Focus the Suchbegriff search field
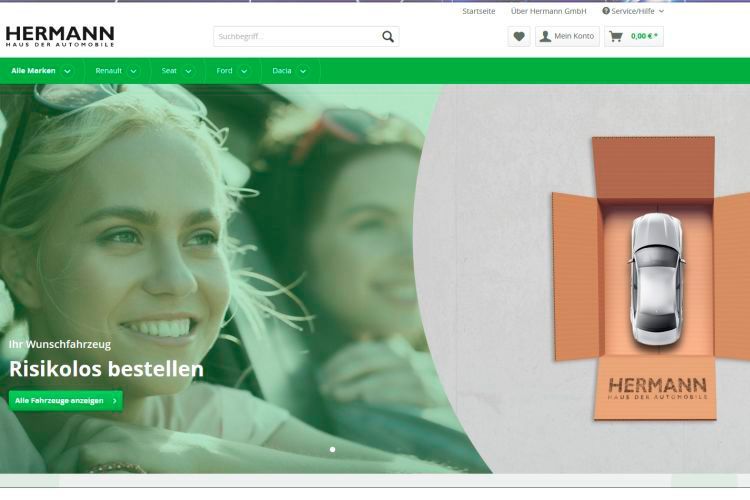This screenshot has width=750, height=500. [306, 36]
